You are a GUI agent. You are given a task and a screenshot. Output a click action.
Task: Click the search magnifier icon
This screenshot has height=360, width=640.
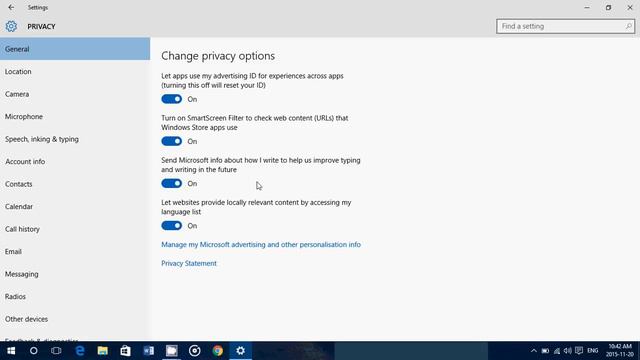(629, 26)
